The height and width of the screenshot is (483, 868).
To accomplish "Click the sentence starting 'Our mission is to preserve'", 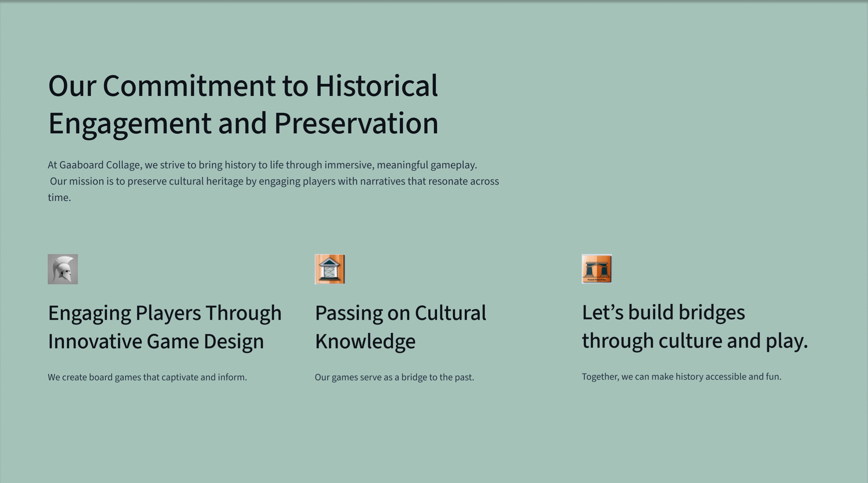I will 274,181.
